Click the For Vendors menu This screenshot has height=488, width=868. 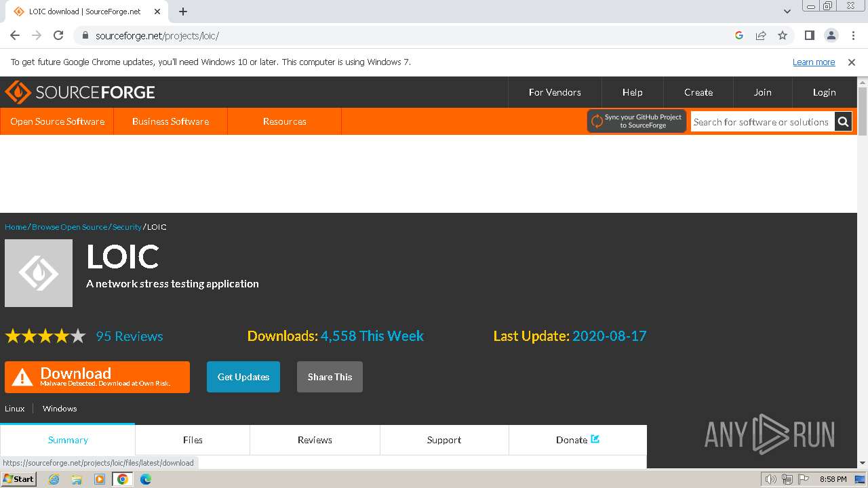(555, 92)
